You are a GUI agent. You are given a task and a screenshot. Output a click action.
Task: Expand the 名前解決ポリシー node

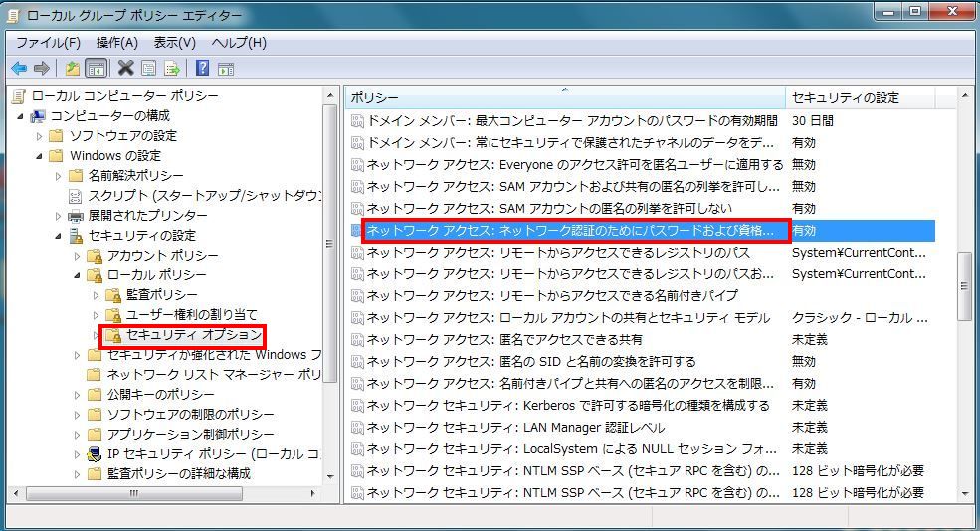58,176
